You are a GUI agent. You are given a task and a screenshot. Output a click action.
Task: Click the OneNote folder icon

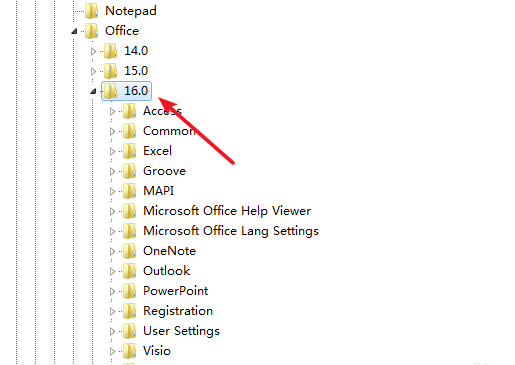(129, 251)
